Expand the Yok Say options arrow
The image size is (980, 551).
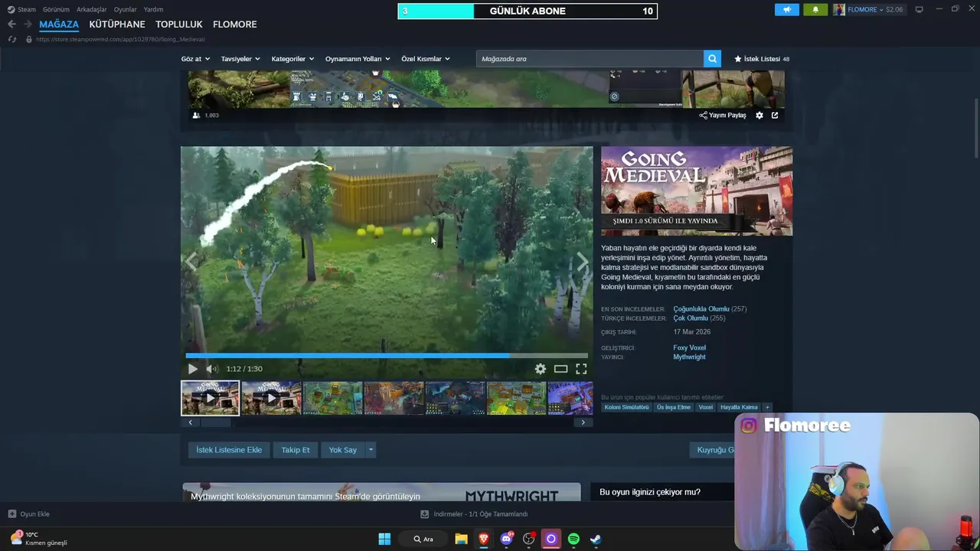[371, 450]
